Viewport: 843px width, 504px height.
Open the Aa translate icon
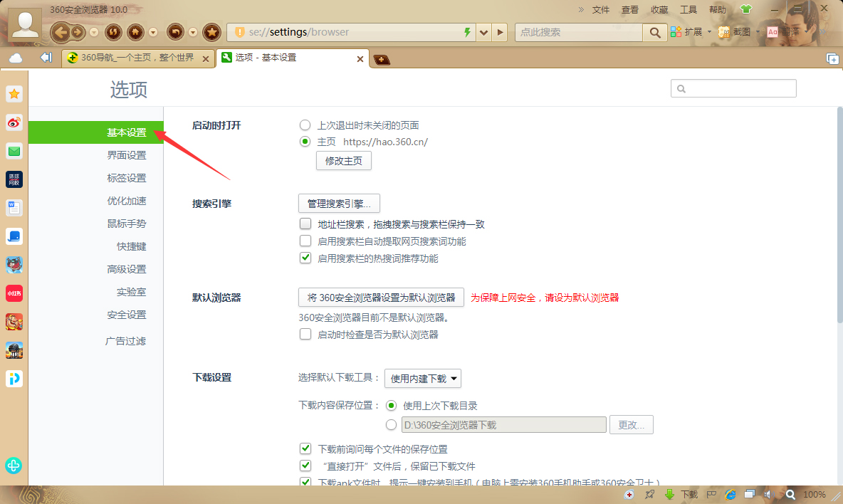click(x=774, y=32)
